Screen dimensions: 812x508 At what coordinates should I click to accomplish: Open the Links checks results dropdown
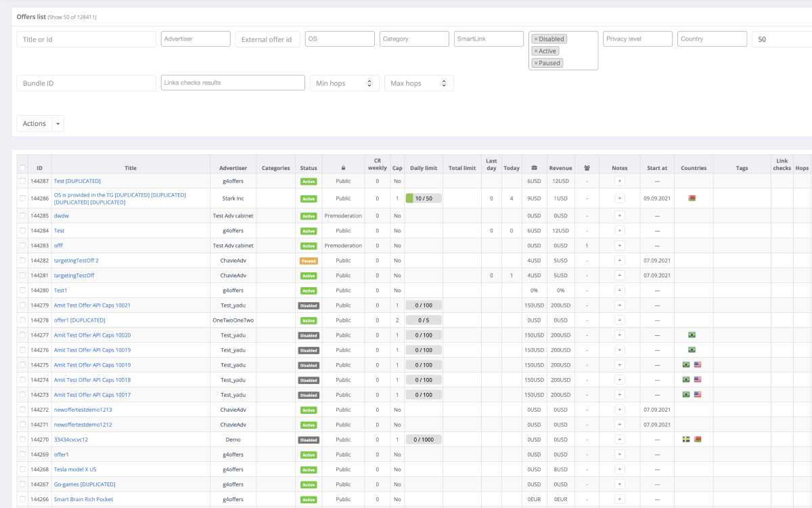[233, 83]
